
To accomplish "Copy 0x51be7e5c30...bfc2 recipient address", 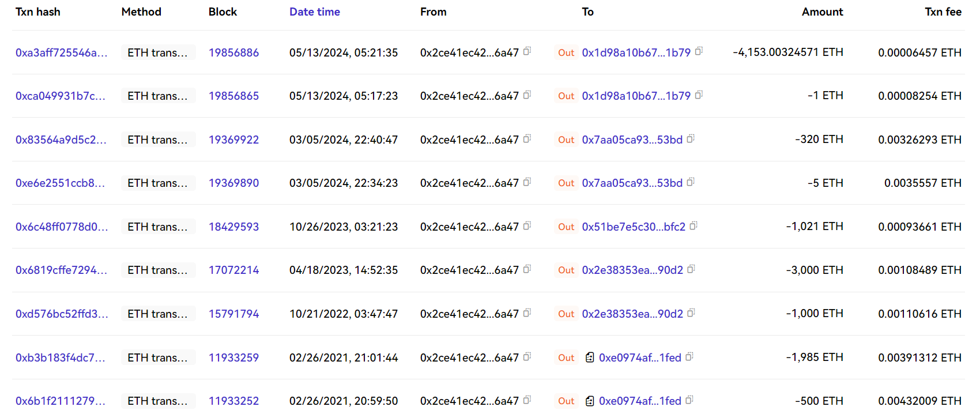I will (693, 225).
